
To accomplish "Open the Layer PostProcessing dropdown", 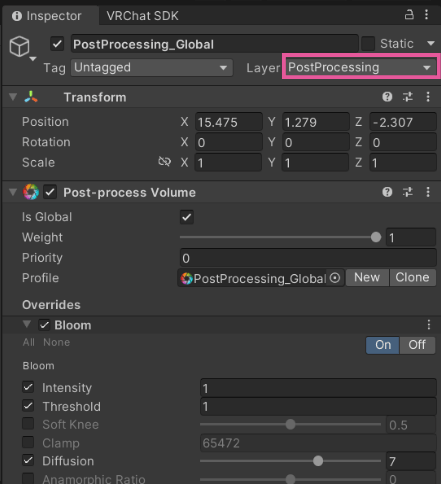I will 361,68.
